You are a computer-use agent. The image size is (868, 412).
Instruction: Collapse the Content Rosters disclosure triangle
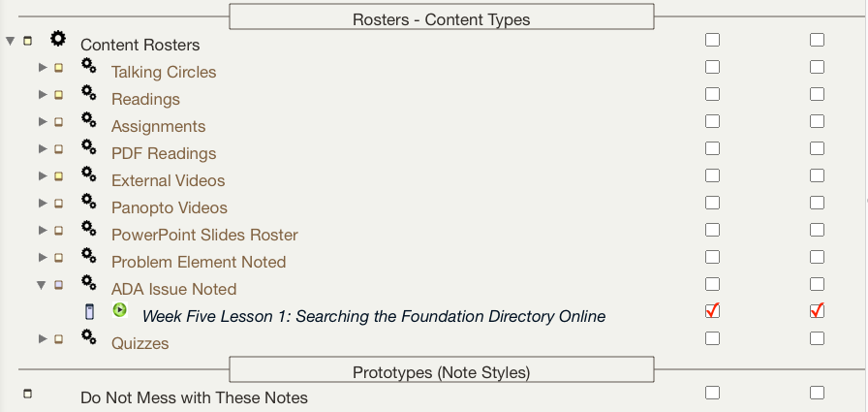11,41
